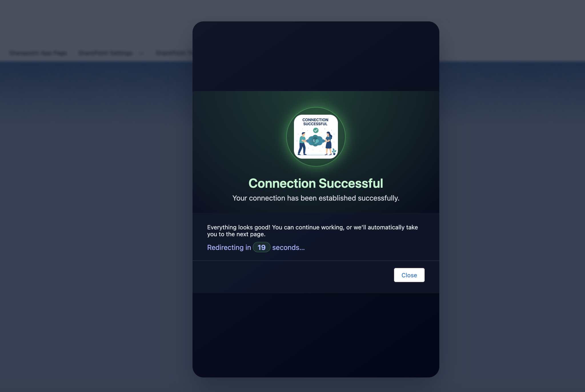The height and width of the screenshot is (392, 585).
Task: Open the blurred Sharepoint App Page tab
Action: coord(38,53)
